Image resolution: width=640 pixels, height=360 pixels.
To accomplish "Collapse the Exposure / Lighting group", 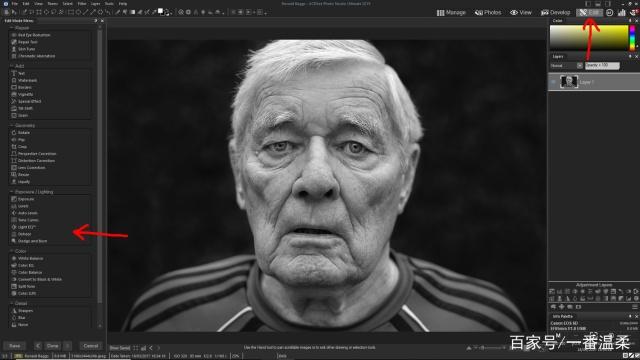I will pos(12,192).
